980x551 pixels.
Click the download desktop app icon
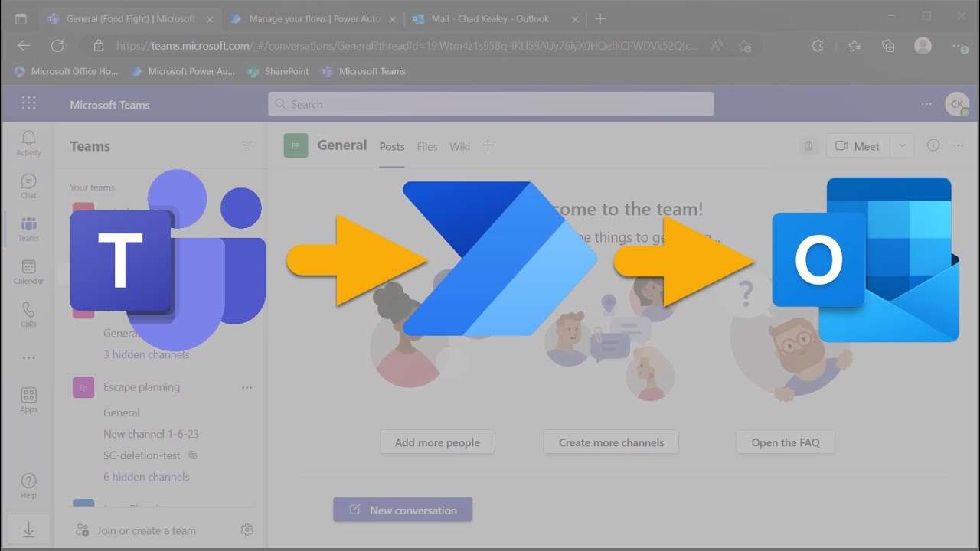(x=28, y=530)
